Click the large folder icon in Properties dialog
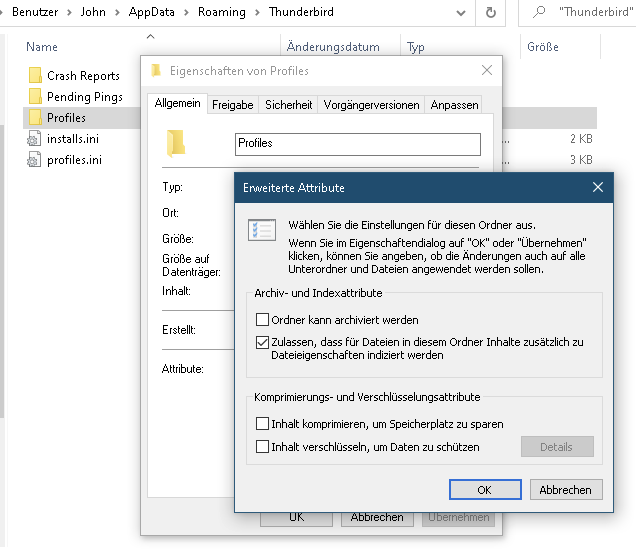 176,143
